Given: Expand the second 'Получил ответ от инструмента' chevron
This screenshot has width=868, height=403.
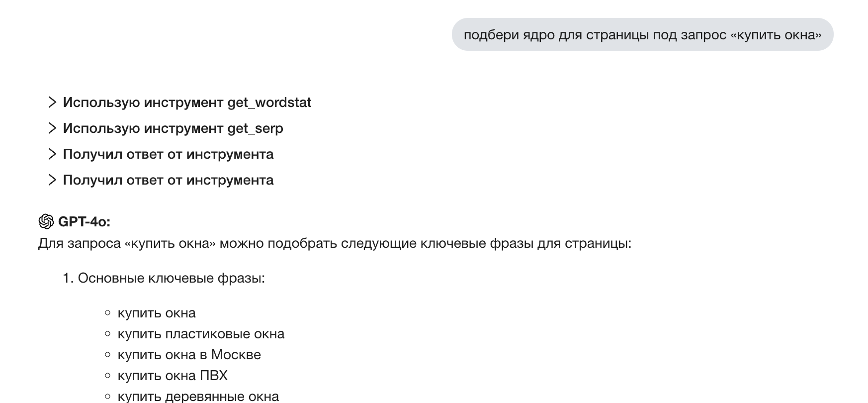Looking at the screenshot, I should coord(52,180).
